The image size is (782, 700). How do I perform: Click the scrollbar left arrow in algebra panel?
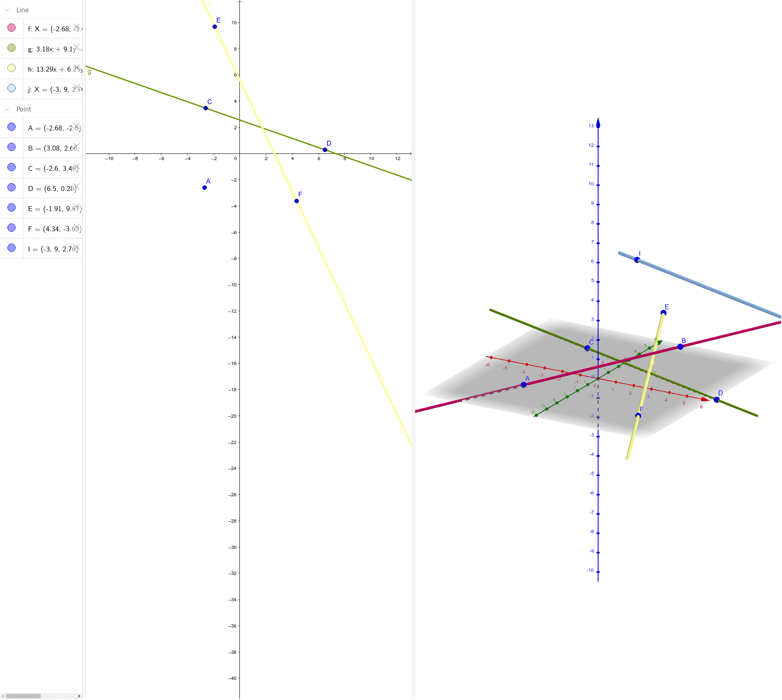coord(3,696)
